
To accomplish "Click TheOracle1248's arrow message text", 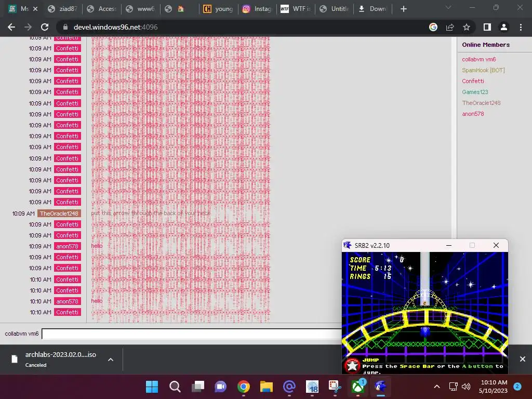I will [151, 214].
